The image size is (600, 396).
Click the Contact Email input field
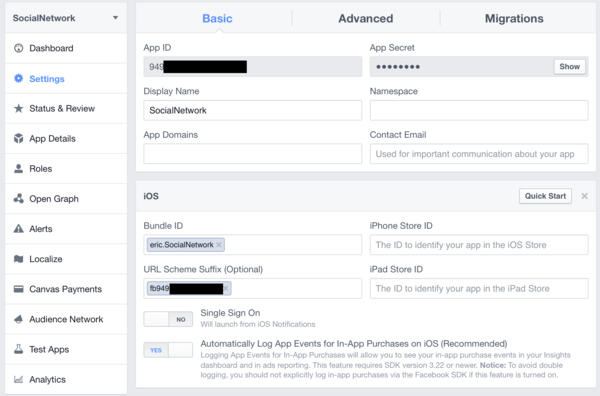(479, 154)
